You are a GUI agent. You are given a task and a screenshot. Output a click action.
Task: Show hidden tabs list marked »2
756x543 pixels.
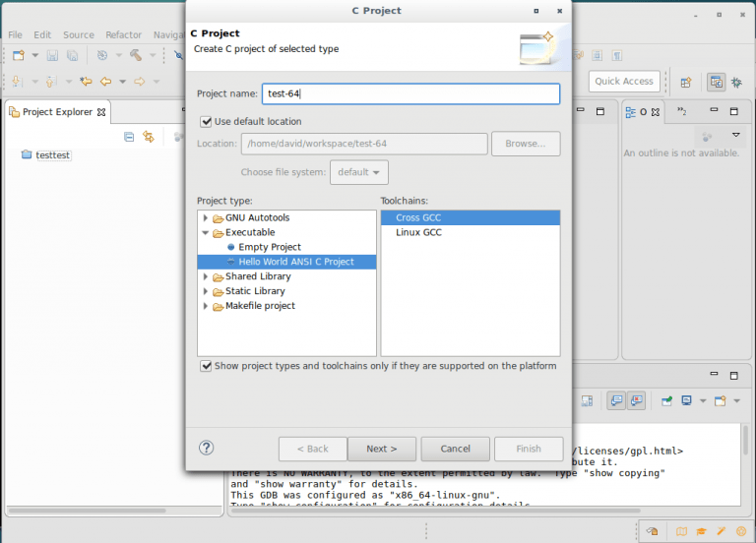pyautogui.click(x=682, y=111)
